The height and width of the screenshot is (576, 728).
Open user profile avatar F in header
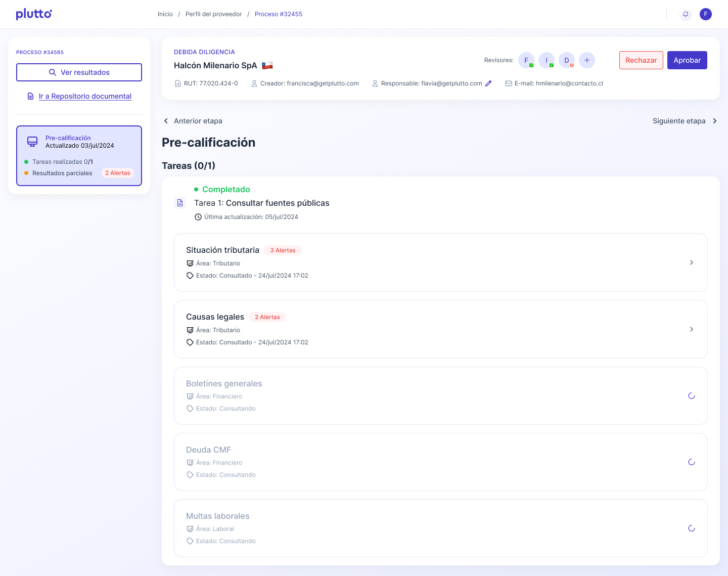(x=706, y=14)
